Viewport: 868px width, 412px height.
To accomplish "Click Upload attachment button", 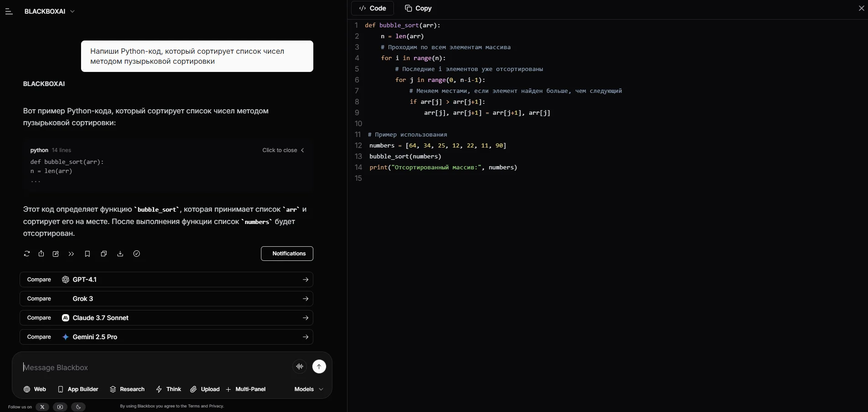I will coord(205,389).
